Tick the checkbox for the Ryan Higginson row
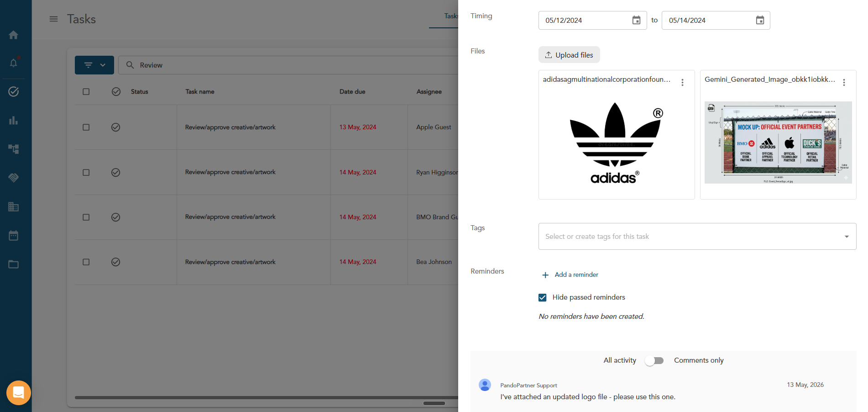Viewport: 868px width, 412px height. (86, 172)
